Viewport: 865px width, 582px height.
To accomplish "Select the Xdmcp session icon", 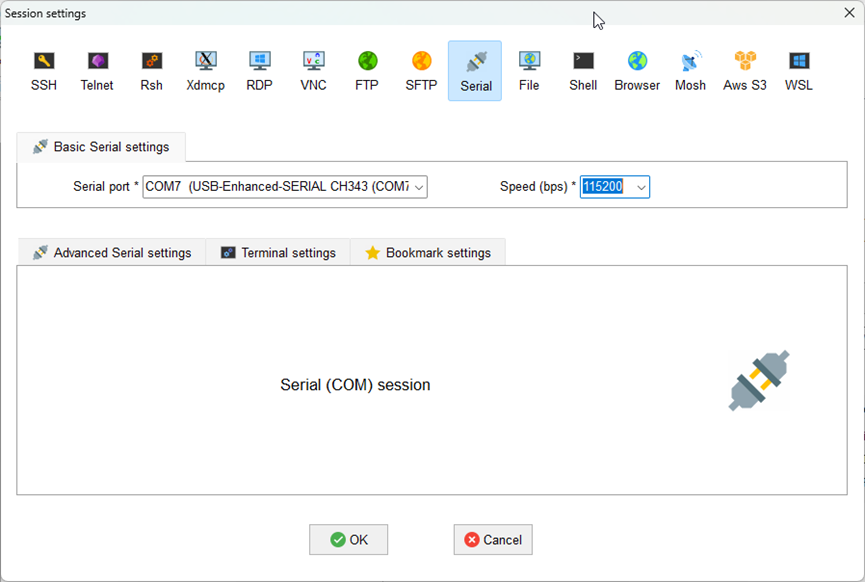I will (205, 70).
